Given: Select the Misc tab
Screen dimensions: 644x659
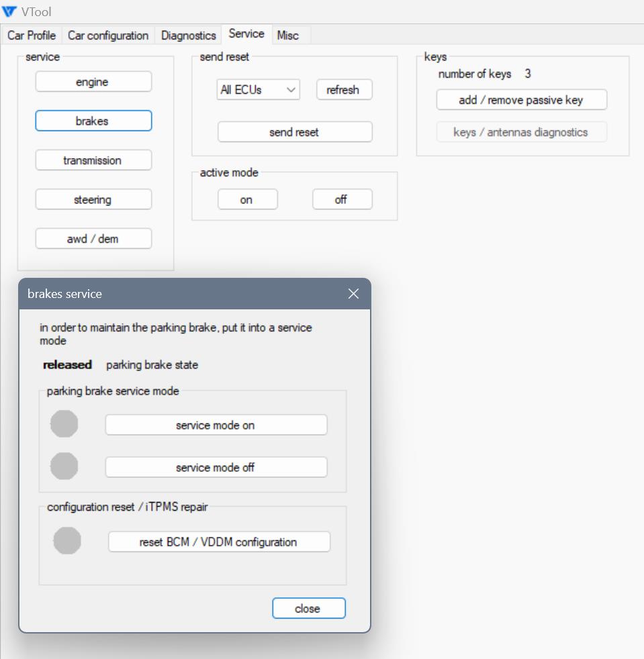Looking at the screenshot, I should [288, 36].
